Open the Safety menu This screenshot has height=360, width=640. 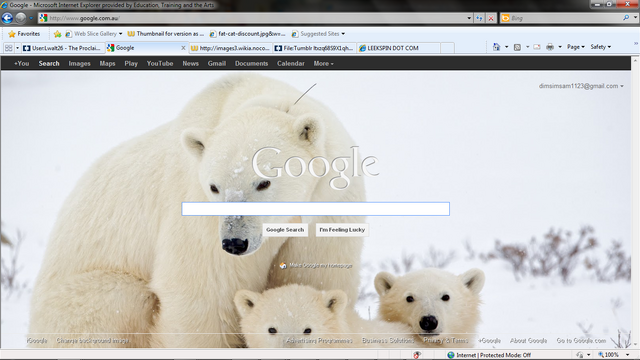coord(600,47)
